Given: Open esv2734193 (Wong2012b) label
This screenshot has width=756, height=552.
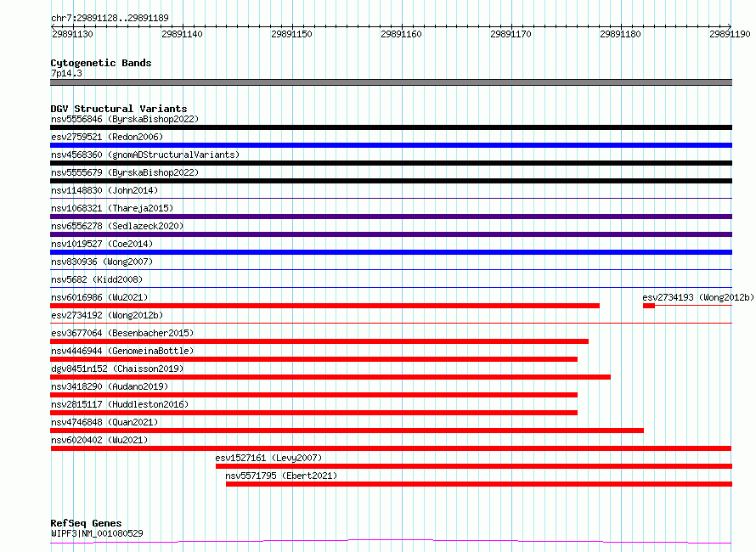Looking at the screenshot, I should pyautogui.click(x=698, y=297).
